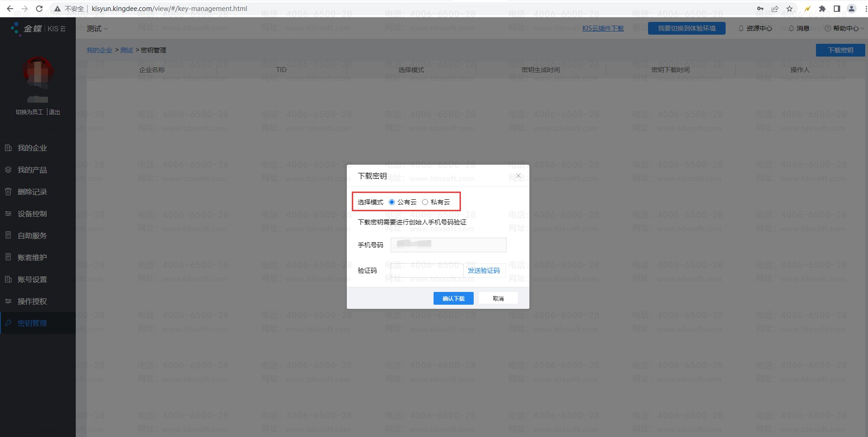Click 取消 to dismiss the dialog
Image resolution: width=868 pixels, height=437 pixels.
pyautogui.click(x=498, y=298)
